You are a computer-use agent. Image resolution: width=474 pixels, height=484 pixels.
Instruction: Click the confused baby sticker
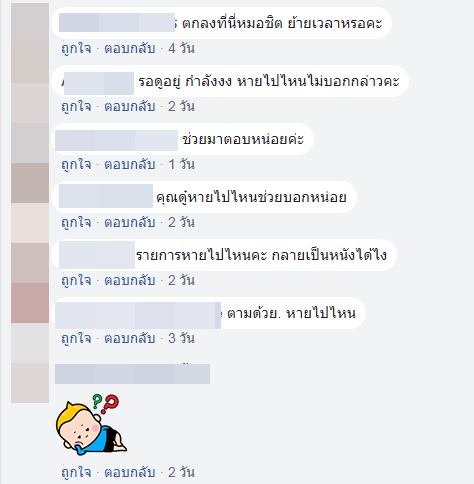pos(91,424)
